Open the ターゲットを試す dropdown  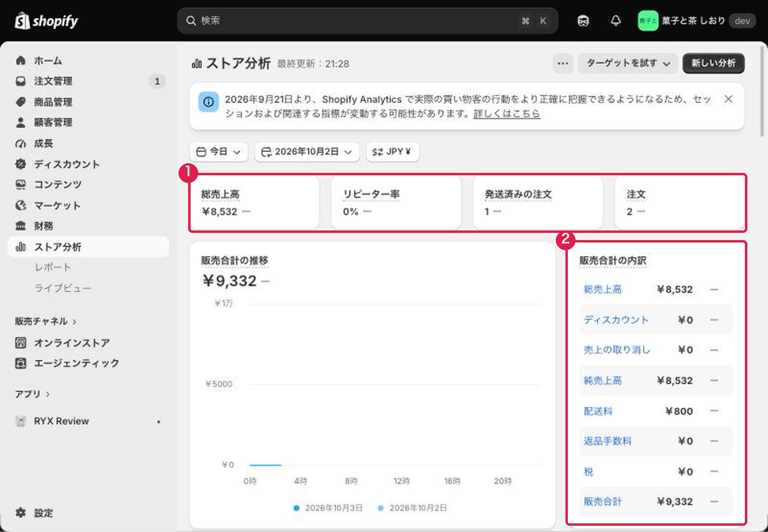pyautogui.click(x=628, y=63)
